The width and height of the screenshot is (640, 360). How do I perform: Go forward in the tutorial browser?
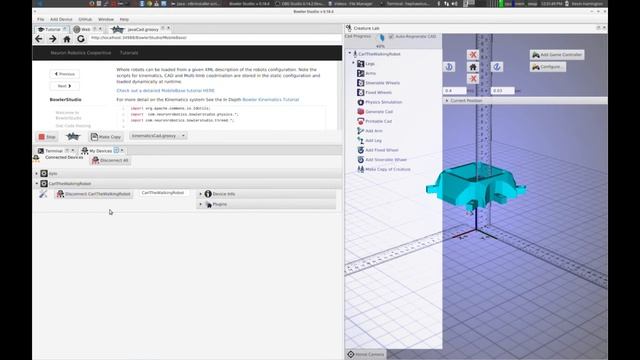tap(53, 39)
